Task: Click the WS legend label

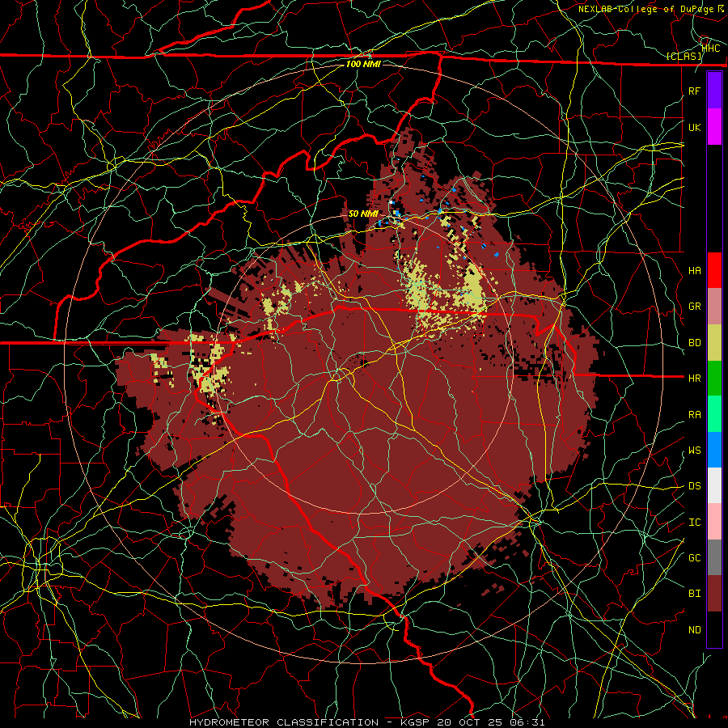Action: click(695, 451)
